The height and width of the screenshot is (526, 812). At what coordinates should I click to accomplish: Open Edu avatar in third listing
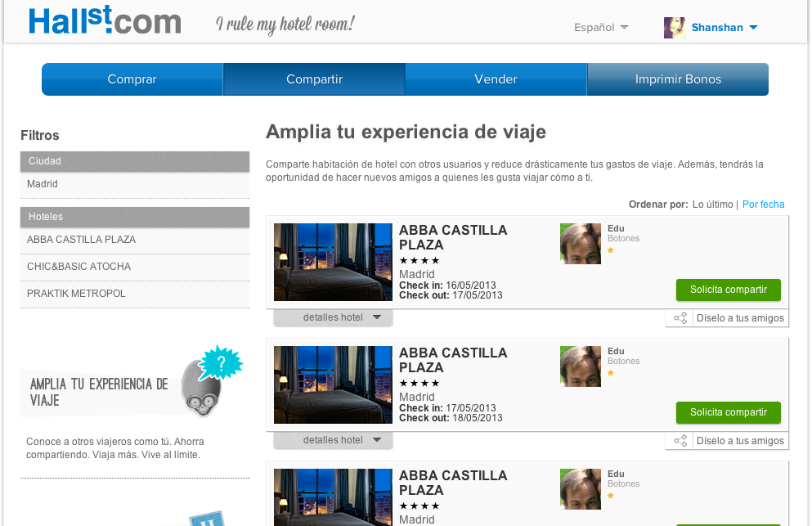pos(581,489)
